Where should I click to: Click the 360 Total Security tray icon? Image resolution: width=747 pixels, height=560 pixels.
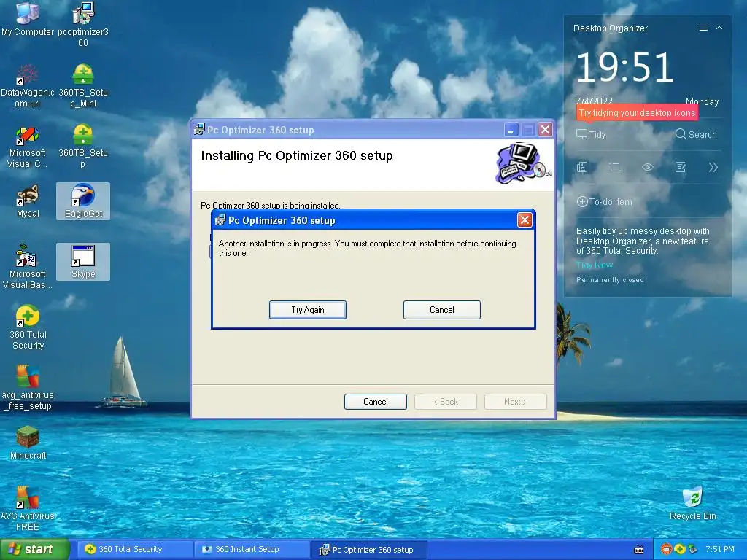point(680,550)
